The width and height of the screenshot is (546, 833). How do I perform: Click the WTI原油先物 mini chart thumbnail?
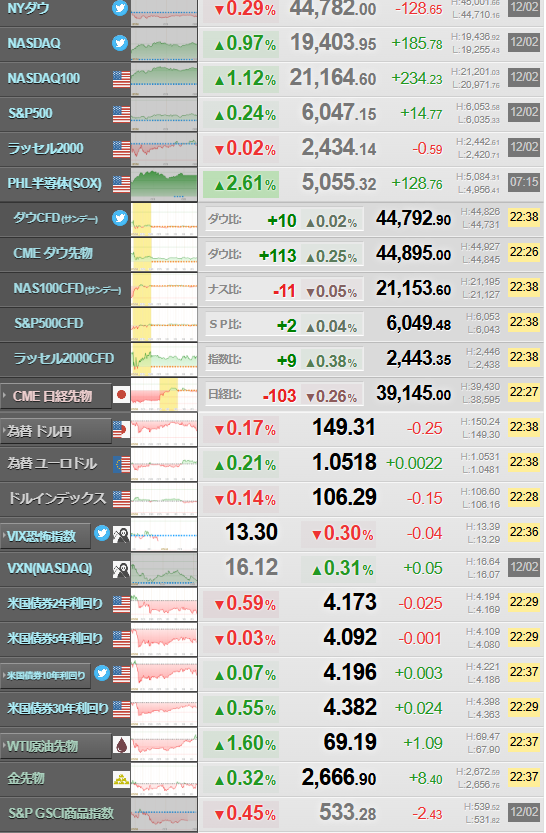point(164,745)
